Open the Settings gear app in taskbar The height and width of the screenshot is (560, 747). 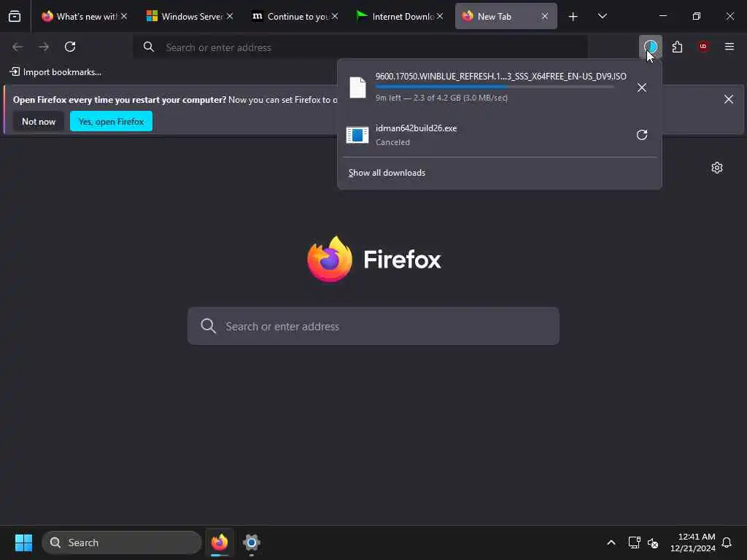point(251,542)
